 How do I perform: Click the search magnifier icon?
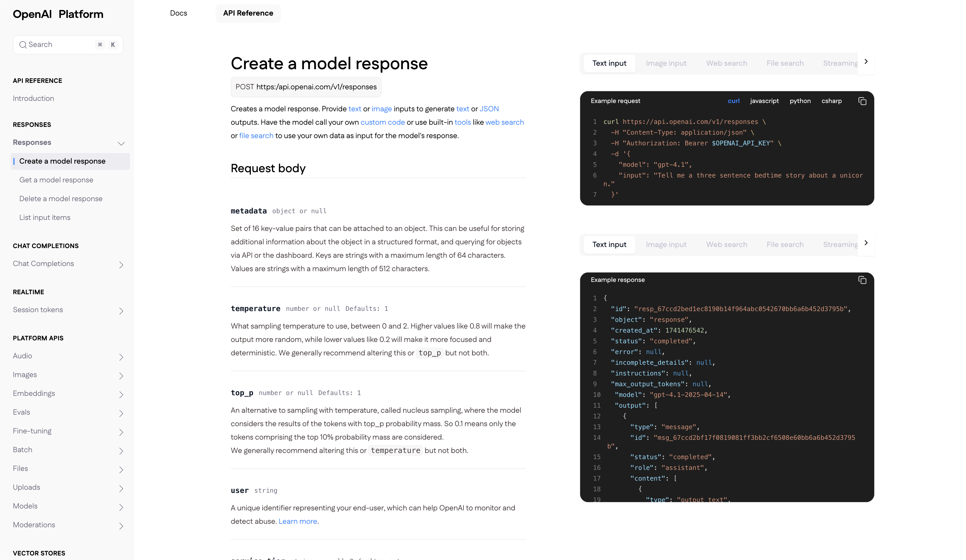23,45
